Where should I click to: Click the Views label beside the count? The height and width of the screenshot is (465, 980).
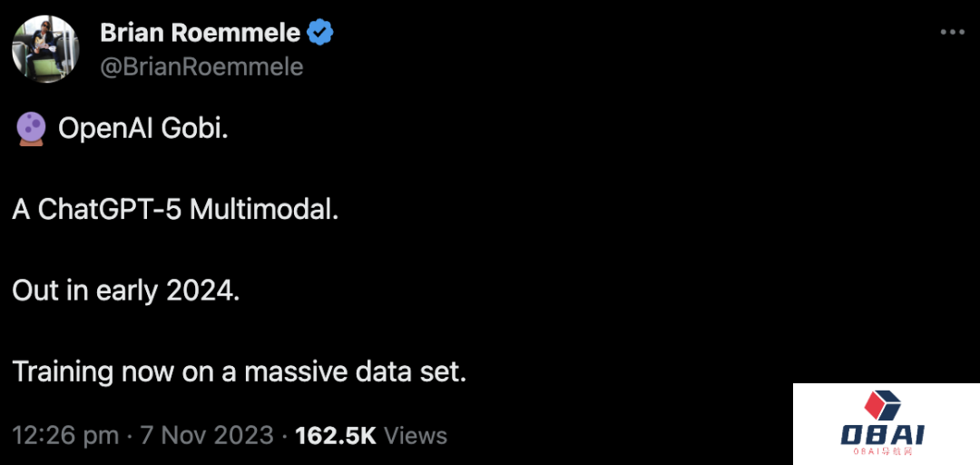pyautogui.click(x=416, y=436)
